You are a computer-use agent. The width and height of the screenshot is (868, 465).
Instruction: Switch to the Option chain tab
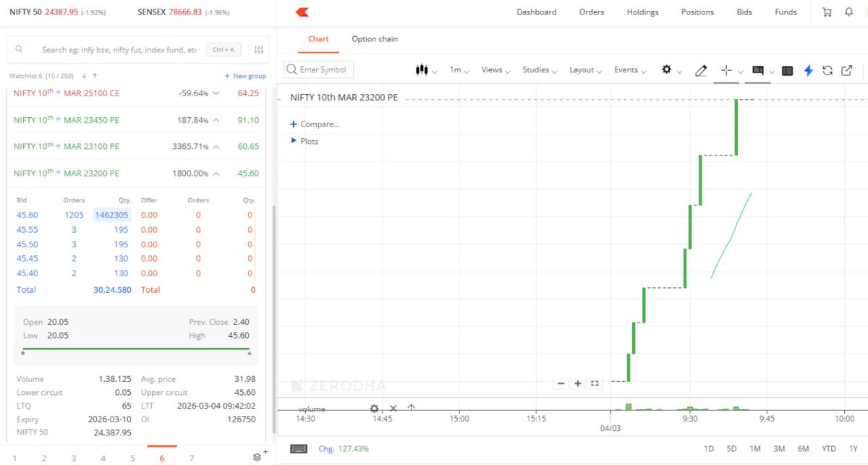tap(375, 39)
